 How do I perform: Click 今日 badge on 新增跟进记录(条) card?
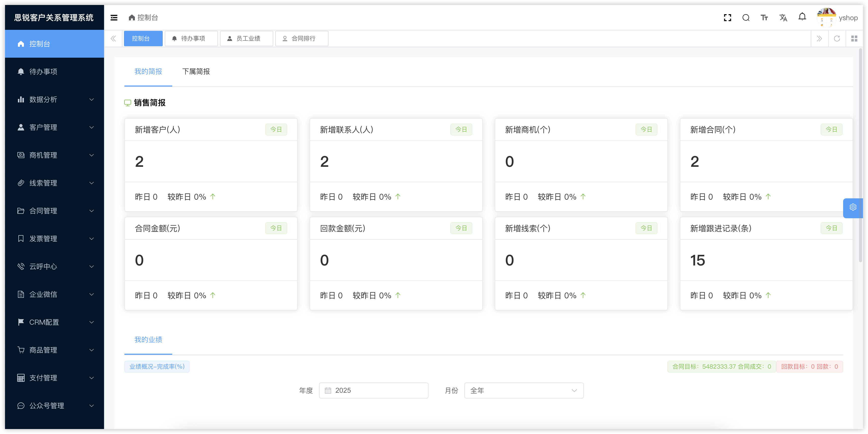(831, 228)
